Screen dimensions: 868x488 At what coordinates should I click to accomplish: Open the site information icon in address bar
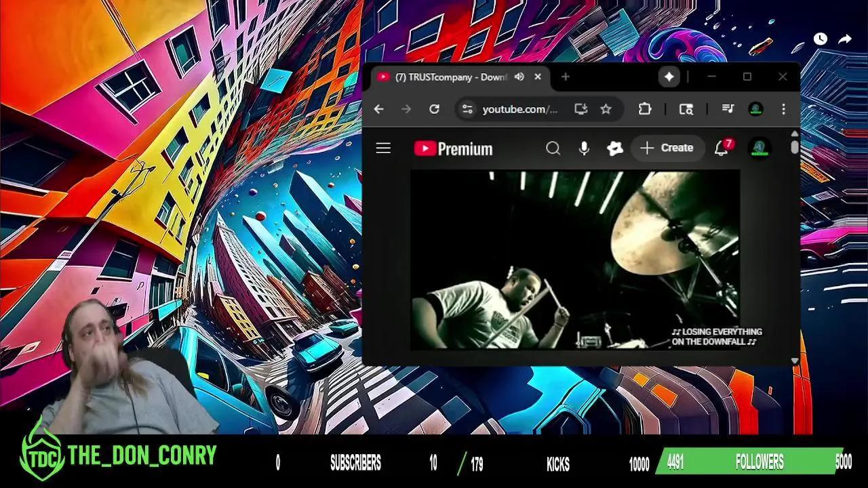click(x=467, y=109)
